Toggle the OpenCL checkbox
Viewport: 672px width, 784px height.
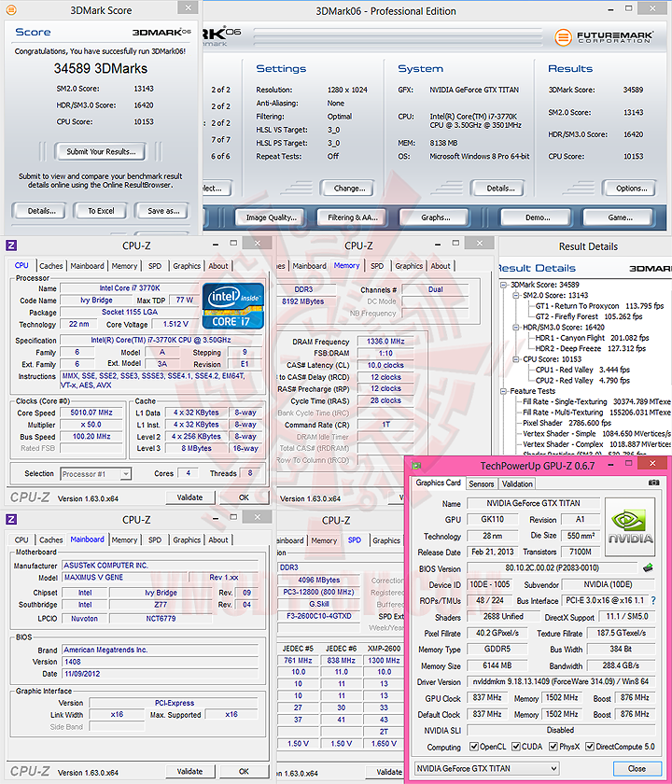click(473, 747)
